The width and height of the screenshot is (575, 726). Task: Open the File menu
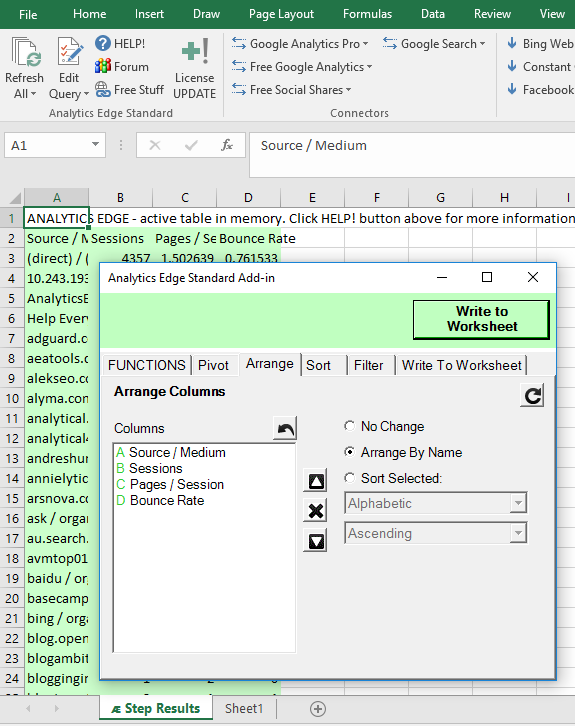pyautogui.click(x=28, y=14)
